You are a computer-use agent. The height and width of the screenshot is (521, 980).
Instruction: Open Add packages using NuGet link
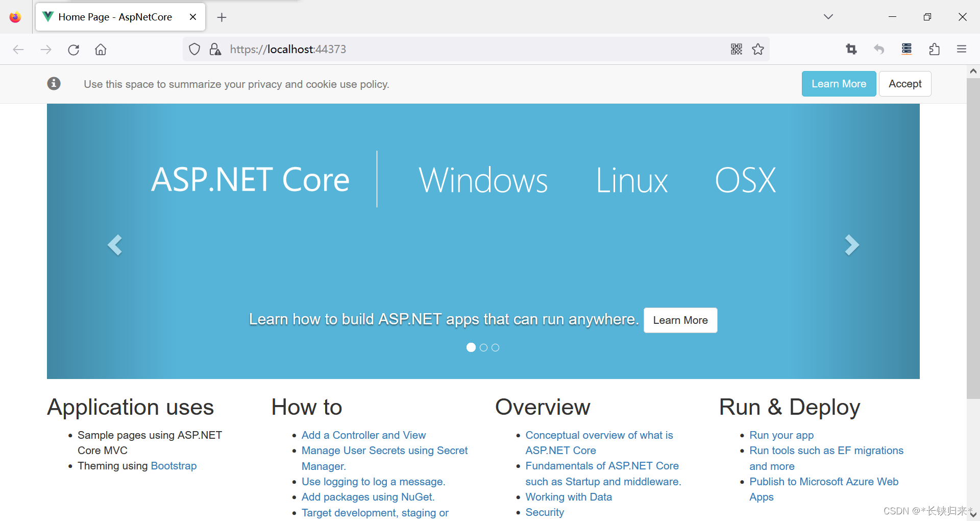pos(368,497)
